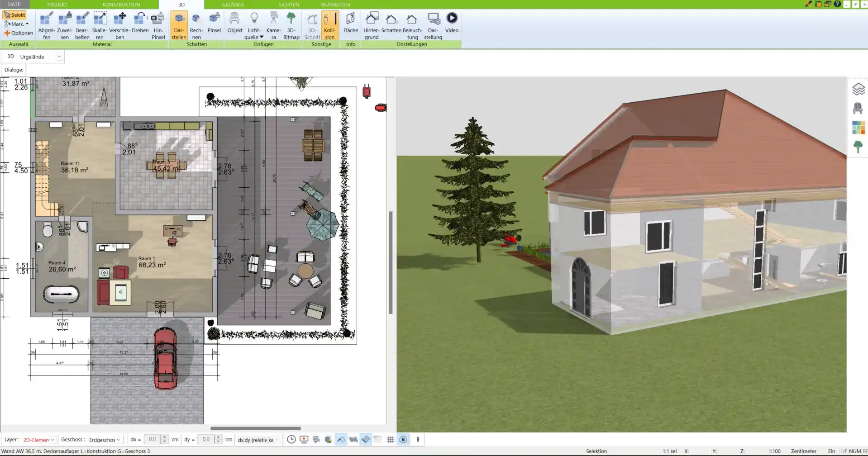
Task: Click the clock icon in the bottom toolbar
Action: click(x=291, y=439)
